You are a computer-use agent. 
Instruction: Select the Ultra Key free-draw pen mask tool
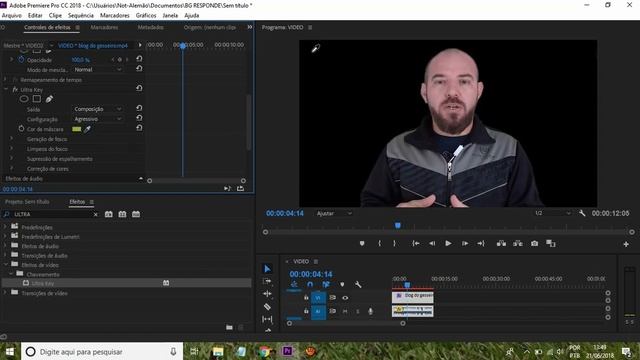49,99
